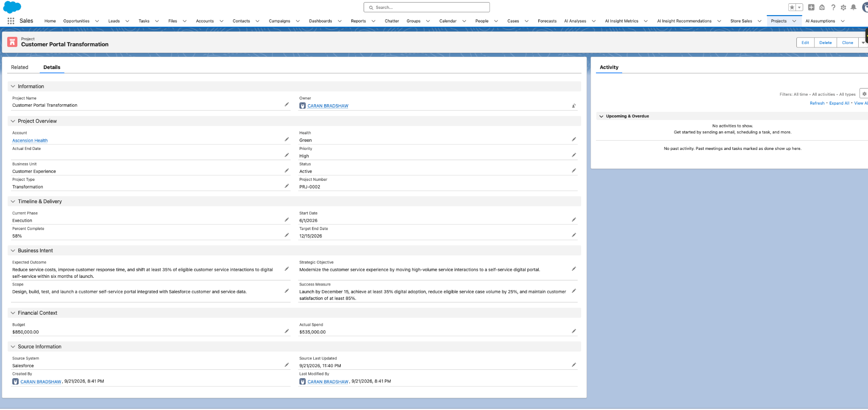Edit the Priority field pencil
This screenshot has width=868, height=410.
(x=574, y=155)
